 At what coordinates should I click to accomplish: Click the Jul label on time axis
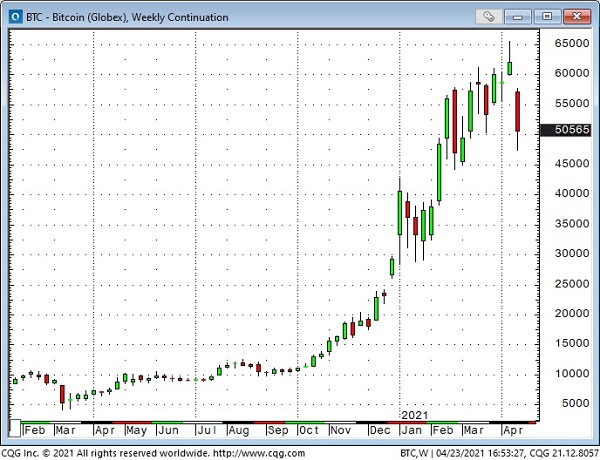[x=207, y=431]
